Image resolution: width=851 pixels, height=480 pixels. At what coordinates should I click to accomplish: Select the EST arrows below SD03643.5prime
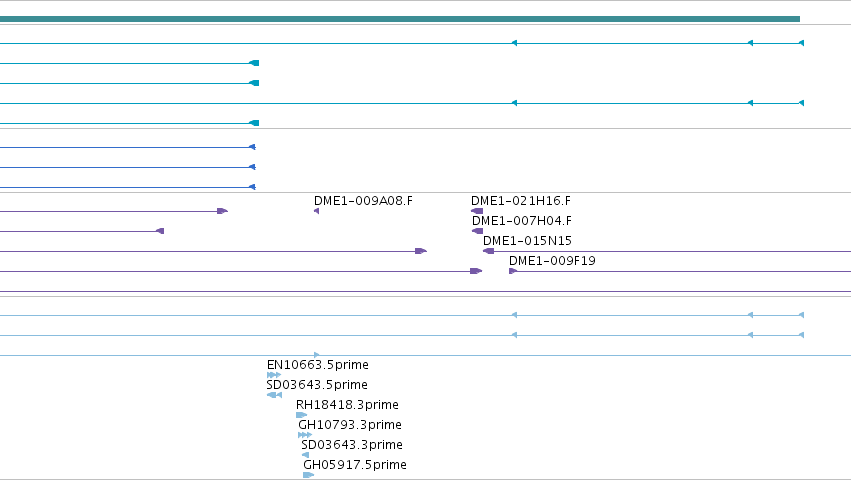275,395
